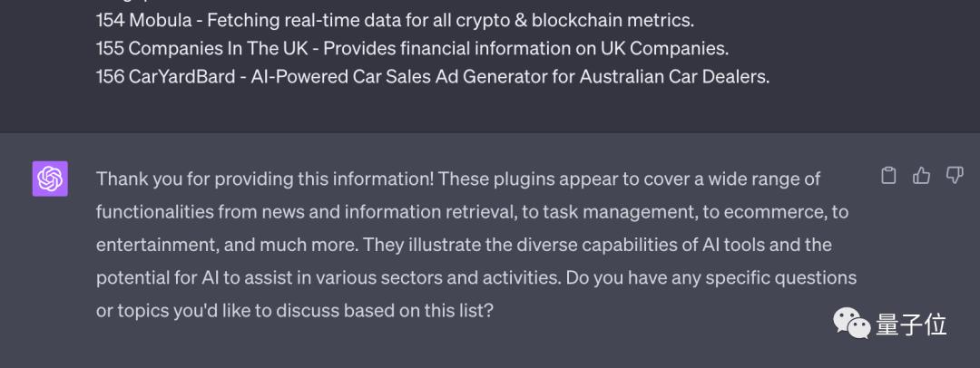
Task: Click the purple ChatGPT avatar icon
Action: point(50,179)
